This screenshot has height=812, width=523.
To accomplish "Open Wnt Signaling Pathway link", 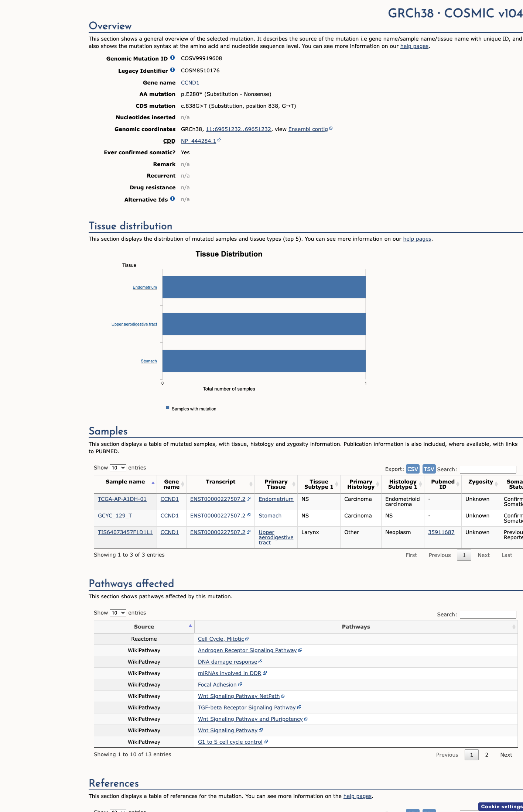I will click(x=228, y=730).
